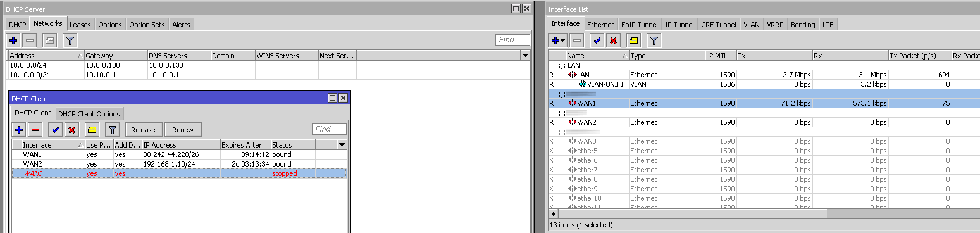980x233 pixels.
Task: Click the filter funnel icon in DHCP Server toolbar
Action: pyautogui.click(x=70, y=40)
